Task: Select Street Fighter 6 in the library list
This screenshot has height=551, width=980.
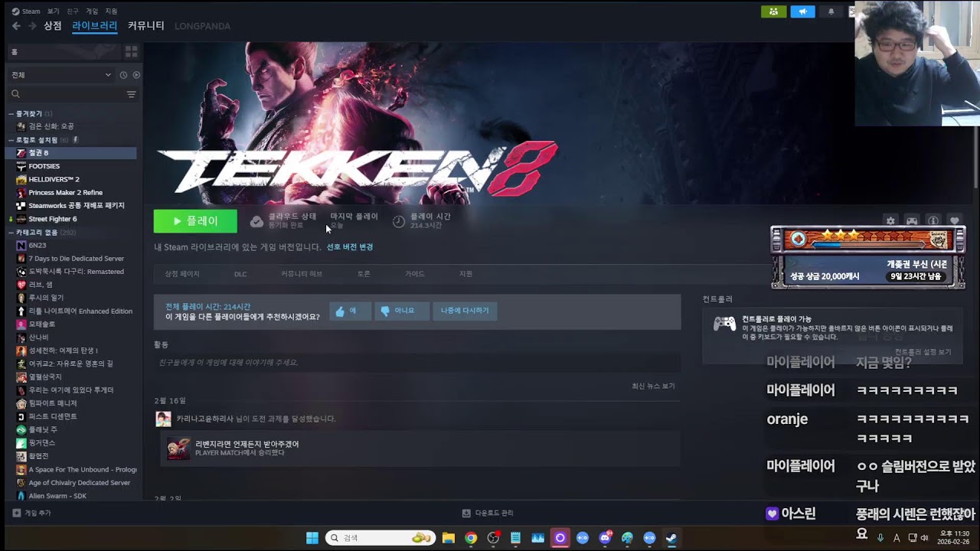Action: [x=72, y=219]
